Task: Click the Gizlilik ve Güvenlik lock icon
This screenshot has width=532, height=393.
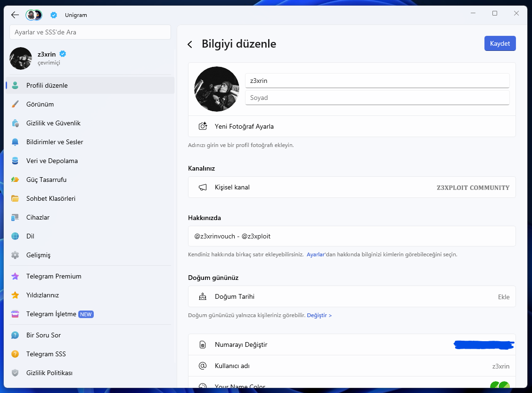Action: tap(15, 123)
